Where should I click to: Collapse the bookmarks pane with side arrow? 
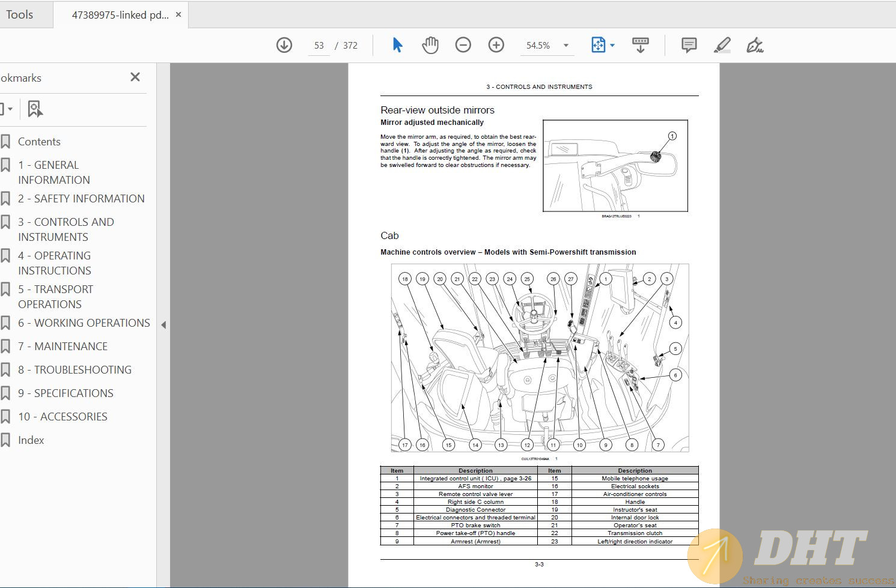163,325
